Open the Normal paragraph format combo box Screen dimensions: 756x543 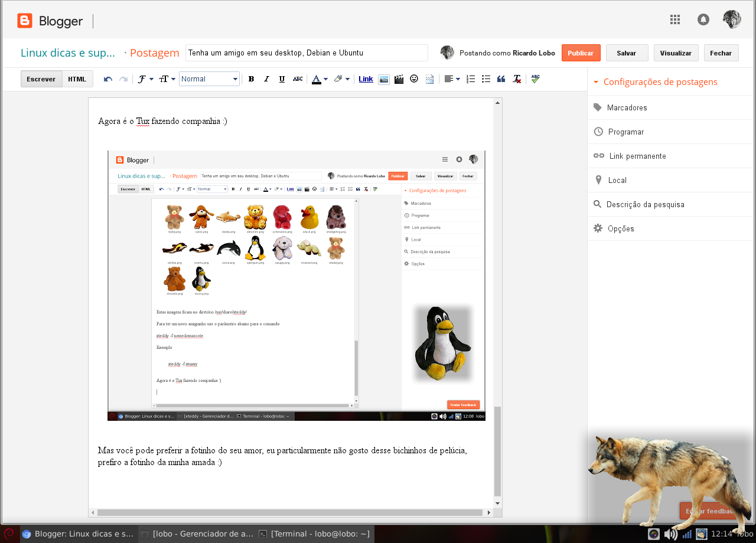point(209,79)
